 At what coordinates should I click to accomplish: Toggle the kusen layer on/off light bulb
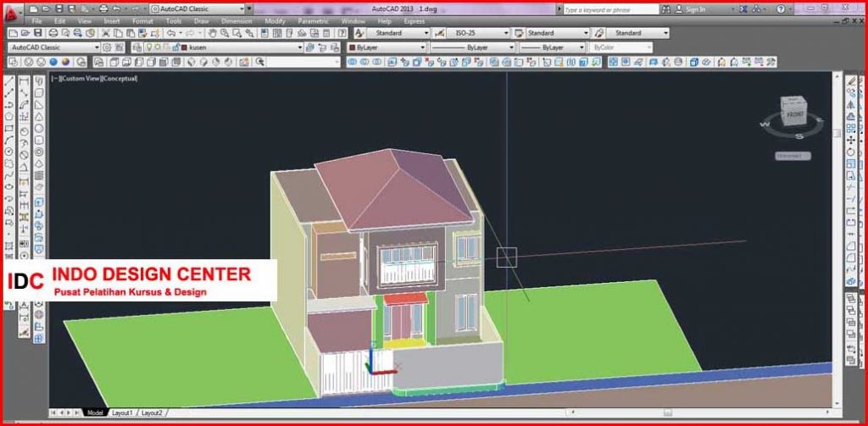click(149, 47)
